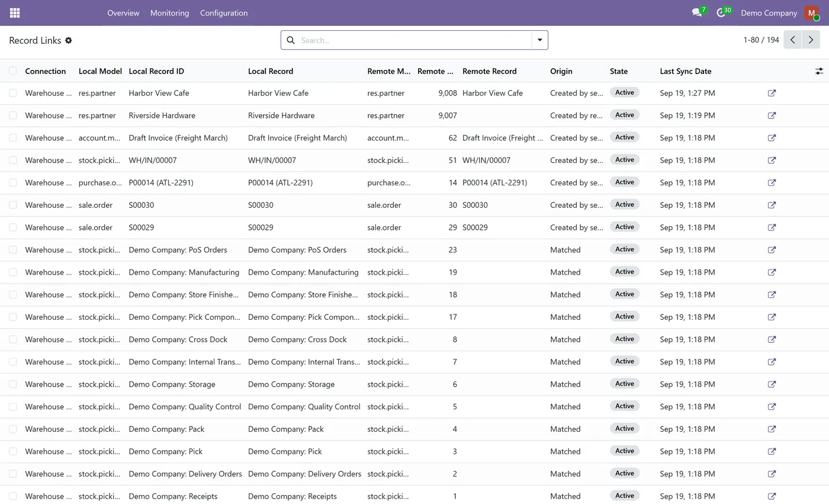
Task: Sort by Remote Record column header
Action: 490,71
